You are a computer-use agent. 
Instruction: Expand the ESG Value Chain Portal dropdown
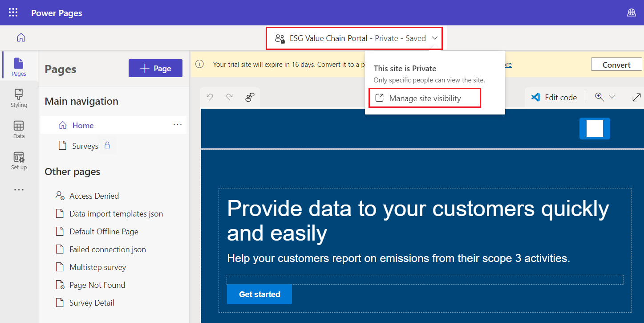[x=435, y=38]
